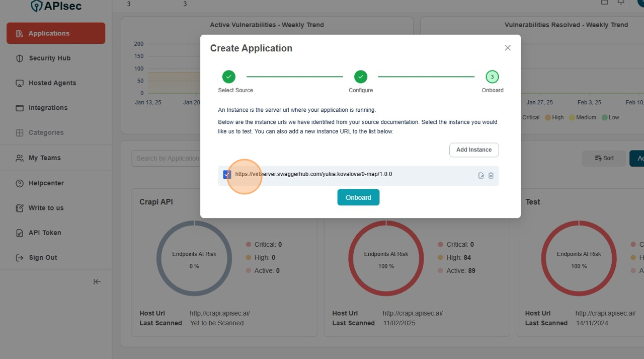Click the Onboard button
The width and height of the screenshot is (644, 359).
point(358,197)
